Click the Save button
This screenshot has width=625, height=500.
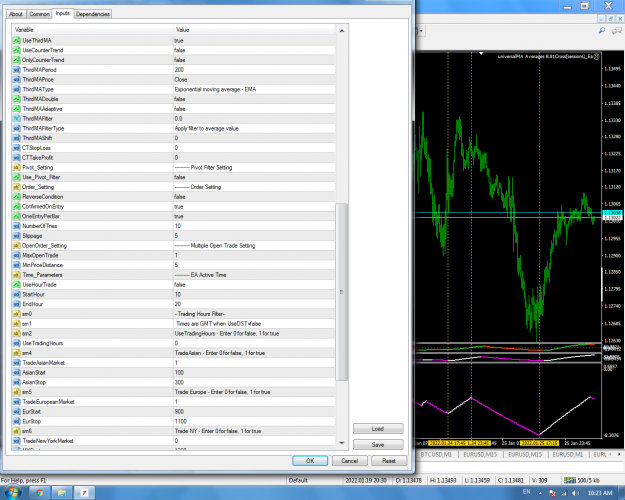(378, 445)
